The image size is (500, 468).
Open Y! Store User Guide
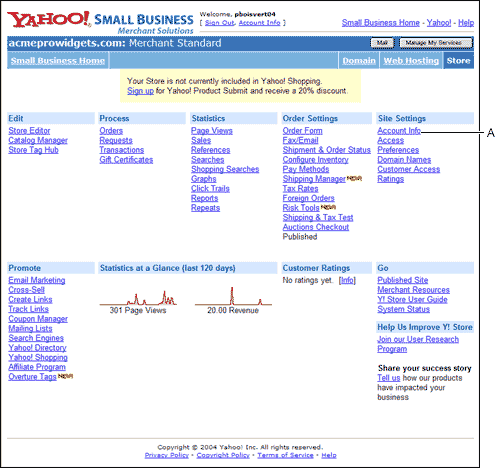412,300
